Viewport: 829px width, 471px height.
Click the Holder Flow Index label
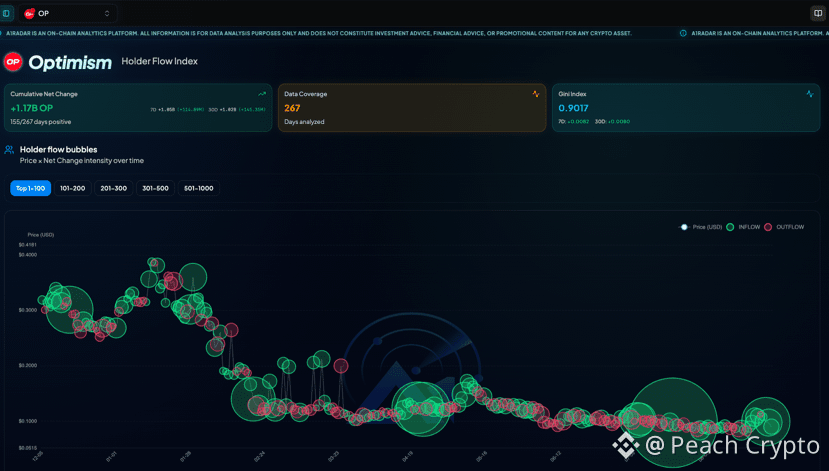coord(160,61)
